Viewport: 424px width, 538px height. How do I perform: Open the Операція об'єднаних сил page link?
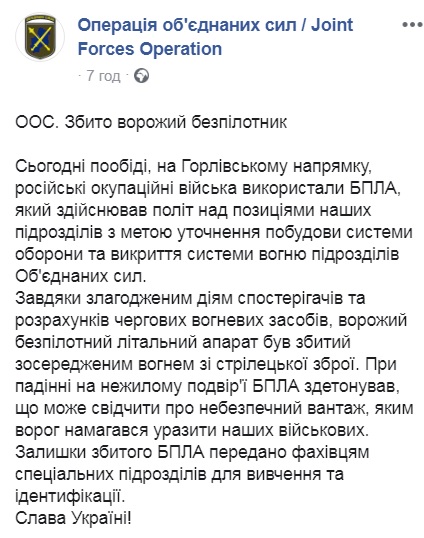point(215,37)
